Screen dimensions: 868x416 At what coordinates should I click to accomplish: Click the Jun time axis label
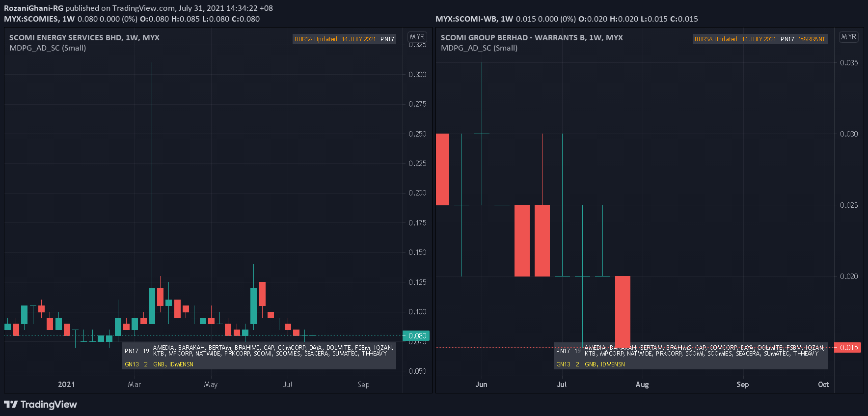pyautogui.click(x=481, y=384)
